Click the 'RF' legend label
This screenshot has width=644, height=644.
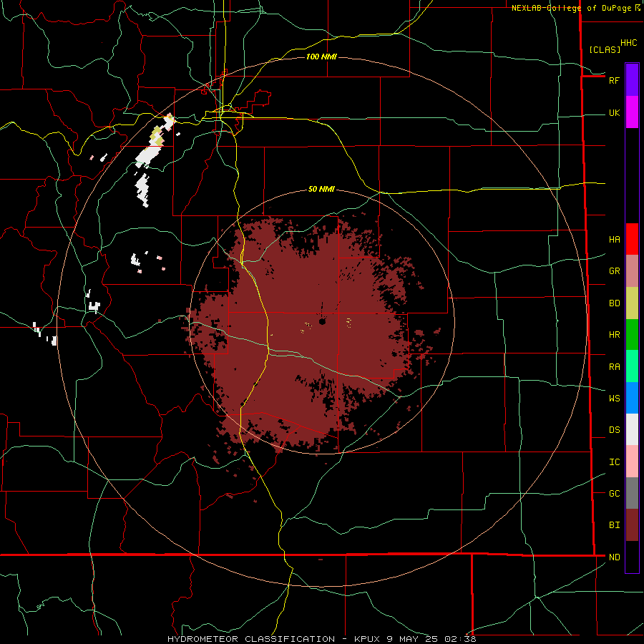614,80
